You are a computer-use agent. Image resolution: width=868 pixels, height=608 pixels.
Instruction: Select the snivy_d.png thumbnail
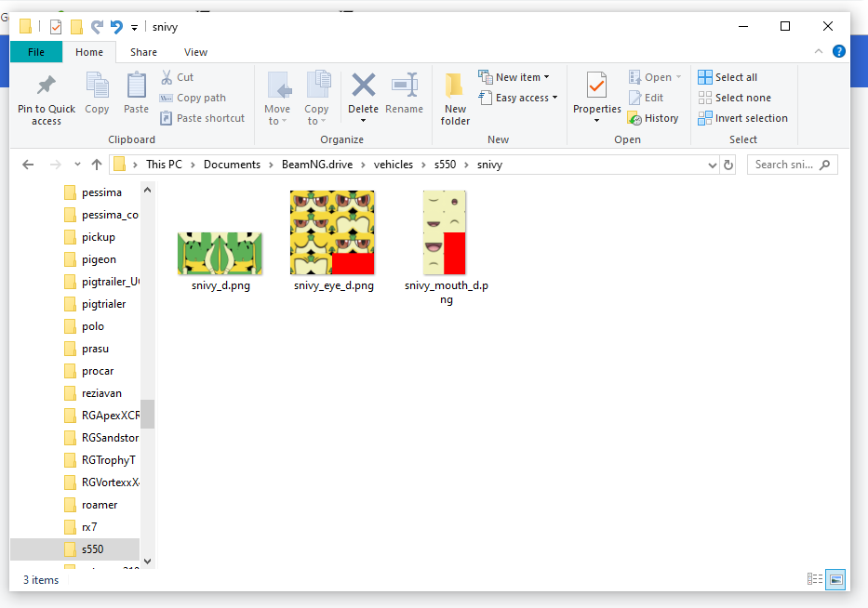220,253
